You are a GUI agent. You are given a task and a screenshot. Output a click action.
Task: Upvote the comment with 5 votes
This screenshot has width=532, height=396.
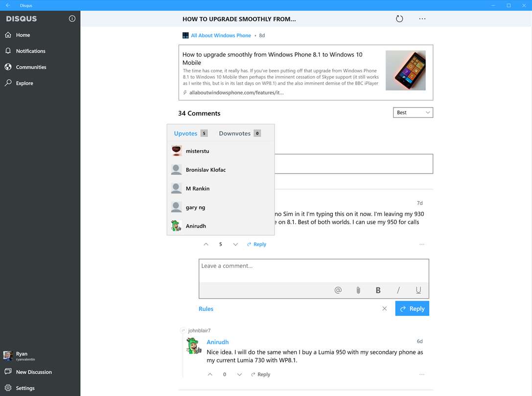[x=206, y=244]
